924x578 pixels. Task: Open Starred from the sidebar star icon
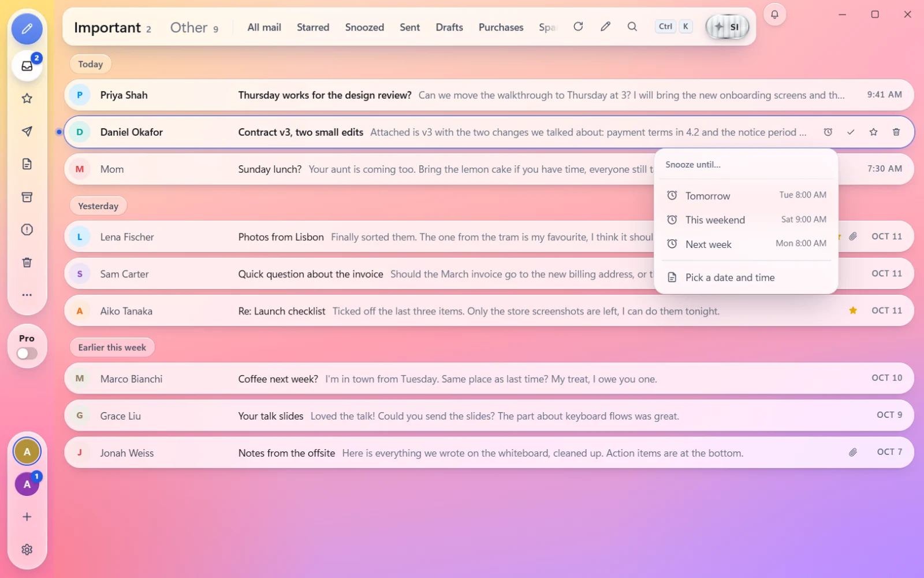(x=27, y=99)
